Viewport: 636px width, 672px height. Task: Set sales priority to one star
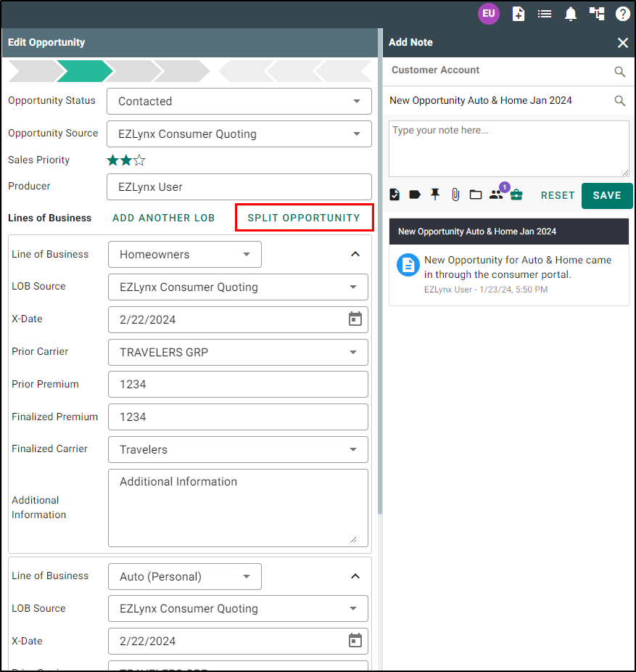click(112, 160)
